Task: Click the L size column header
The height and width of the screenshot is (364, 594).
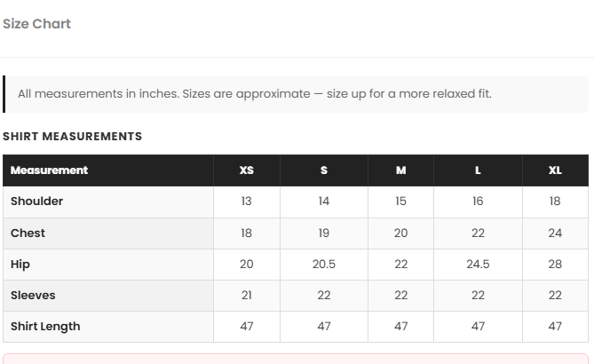Action: click(x=478, y=170)
